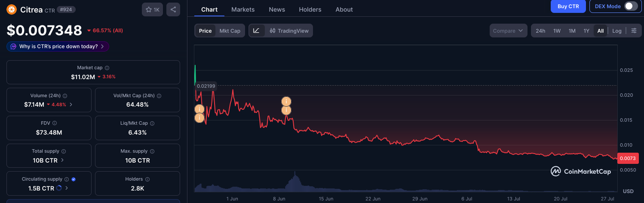Switch to line chart icon view
The width and height of the screenshot is (644, 203).
pos(256,31)
